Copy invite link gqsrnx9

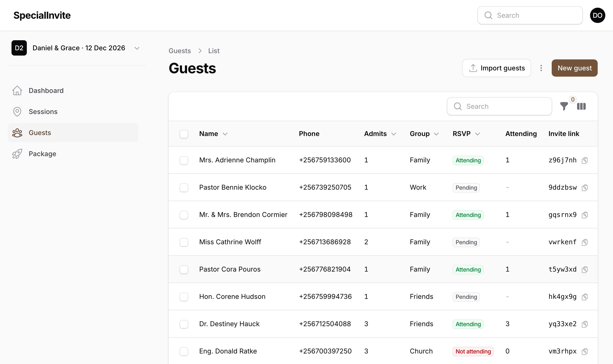585,215
